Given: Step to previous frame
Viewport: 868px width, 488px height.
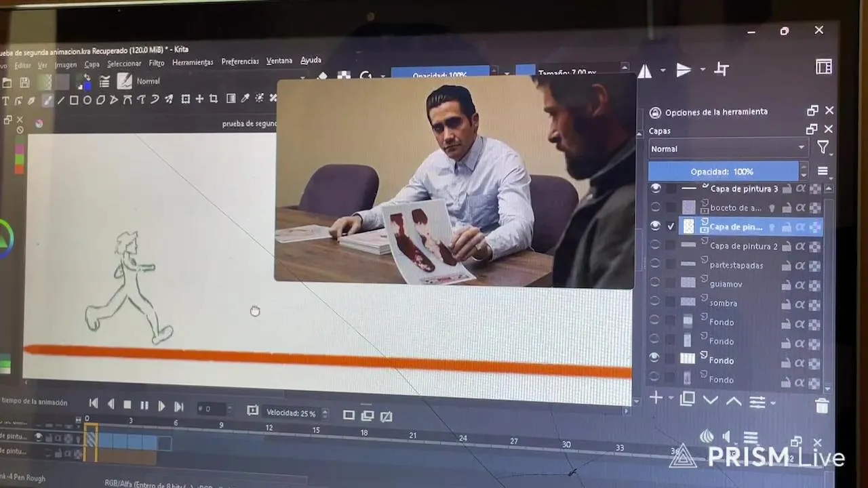Looking at the screenshot, I should (x=111, y=405).
